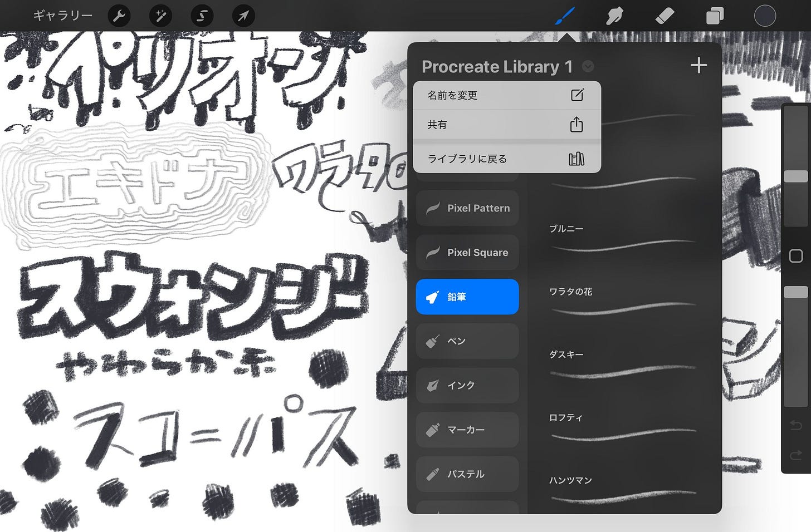Select the Transform arrow tool
The height and width of the screenshot is (532, 811).
point(243,16)
